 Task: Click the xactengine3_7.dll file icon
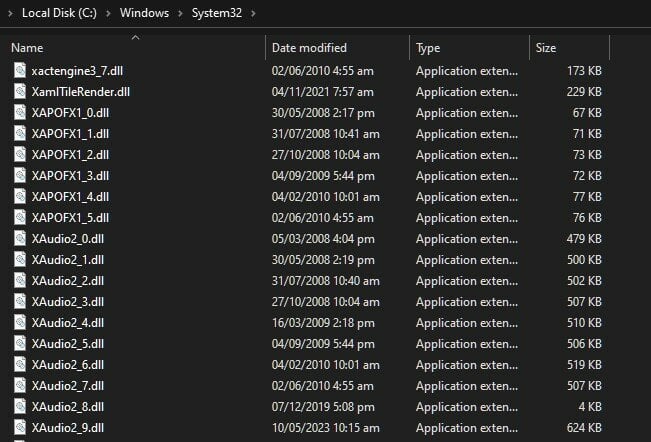20,71
